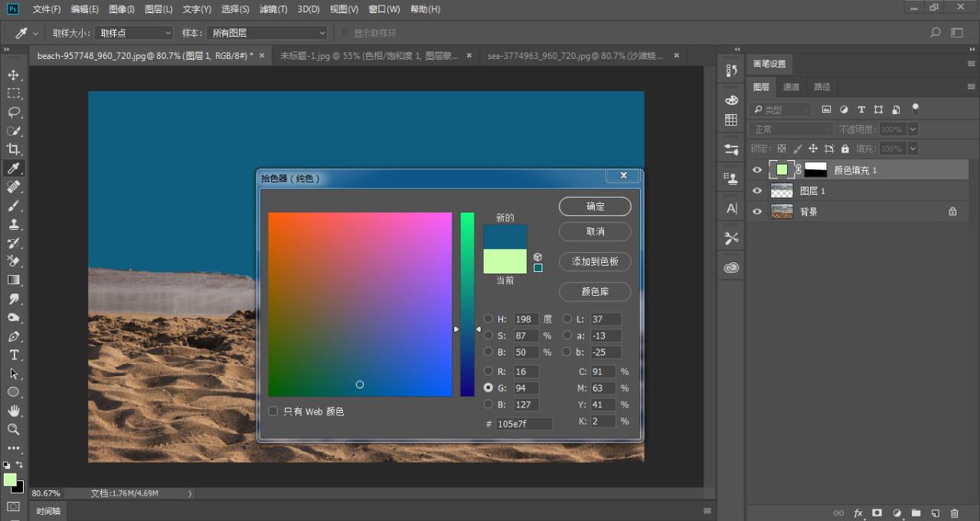Select the Zoom tool
The image size is (980, 521).
[14, 429]
